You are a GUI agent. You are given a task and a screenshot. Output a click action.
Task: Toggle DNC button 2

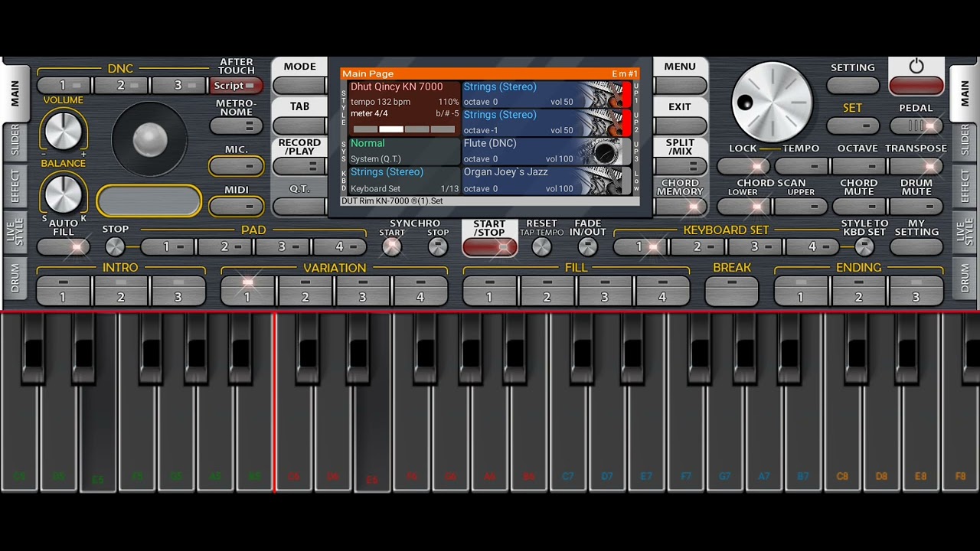122,86
